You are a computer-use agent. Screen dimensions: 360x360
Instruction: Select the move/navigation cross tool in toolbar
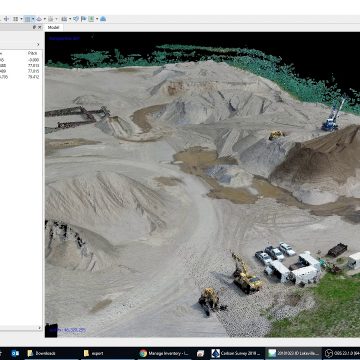pos(6,19)
